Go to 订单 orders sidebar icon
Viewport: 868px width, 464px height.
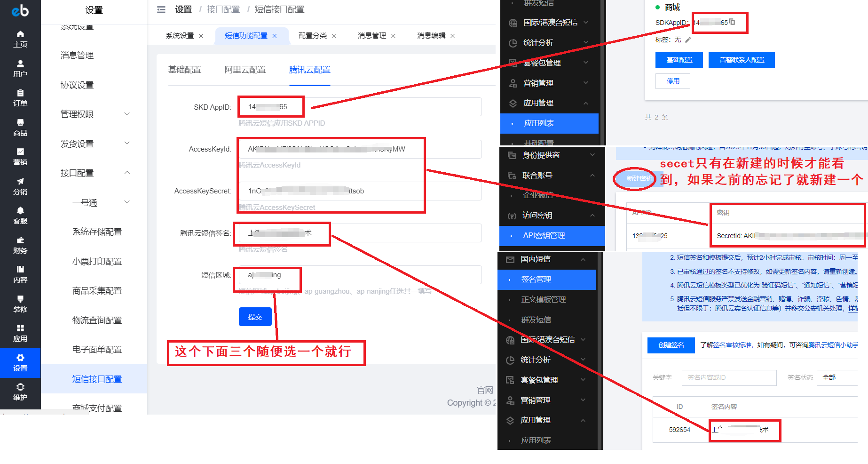point(20,98)
